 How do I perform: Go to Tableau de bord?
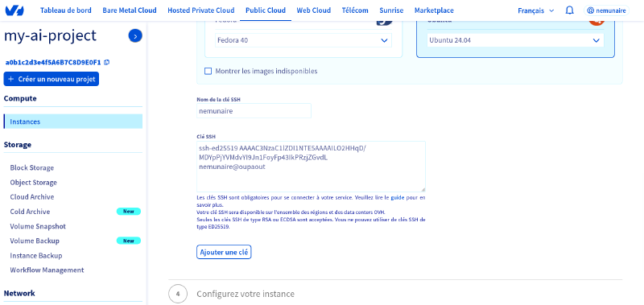coord(66,10)
